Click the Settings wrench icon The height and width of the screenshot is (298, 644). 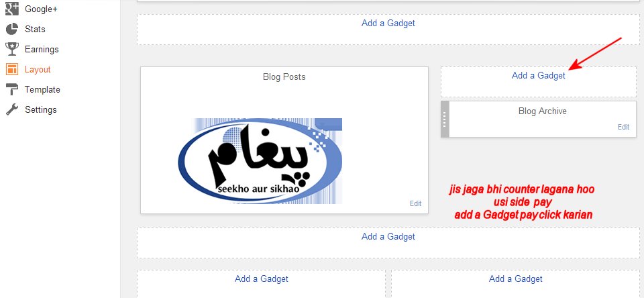click(12, 110)
